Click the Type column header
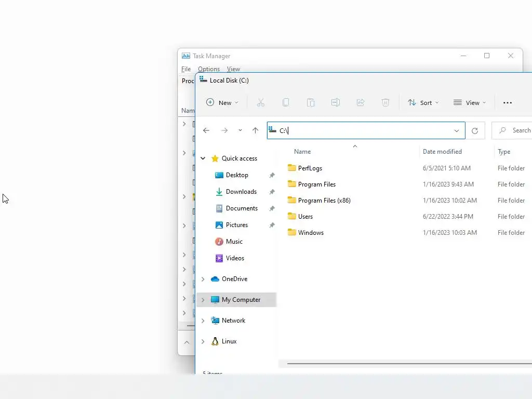Image resolution: width=532 pixels, height=399 pixels. tap(504, 152)
